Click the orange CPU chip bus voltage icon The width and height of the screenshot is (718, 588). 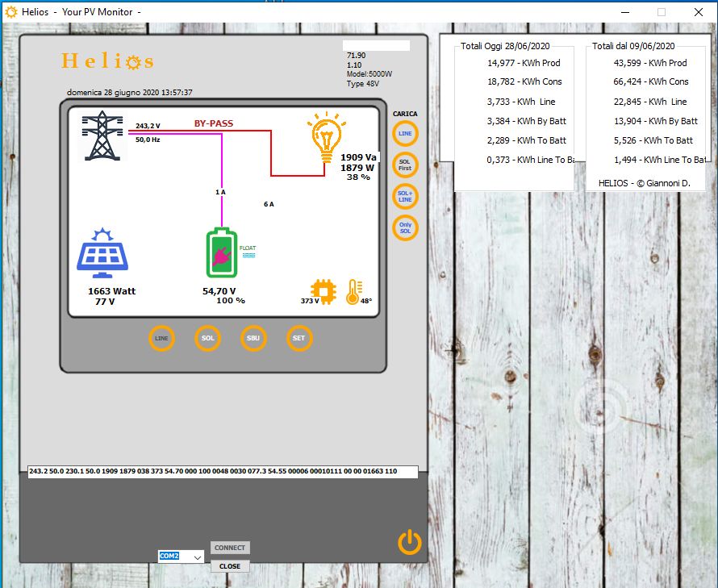point(324,291)
